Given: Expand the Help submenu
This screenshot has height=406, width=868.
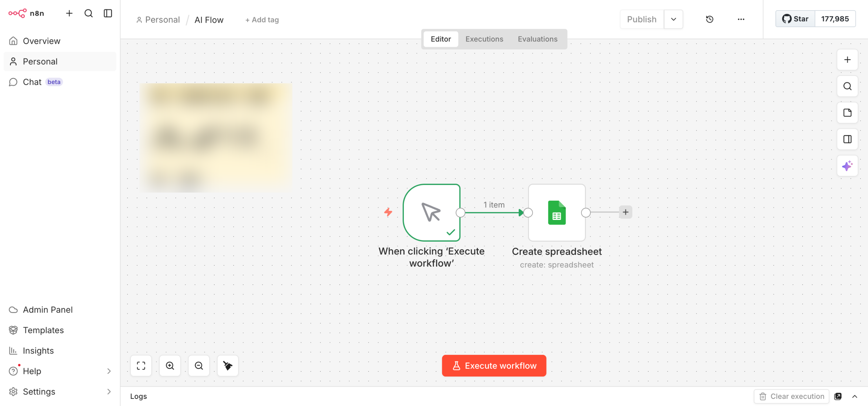Looking at the screenshot, I should pos(109,371).
